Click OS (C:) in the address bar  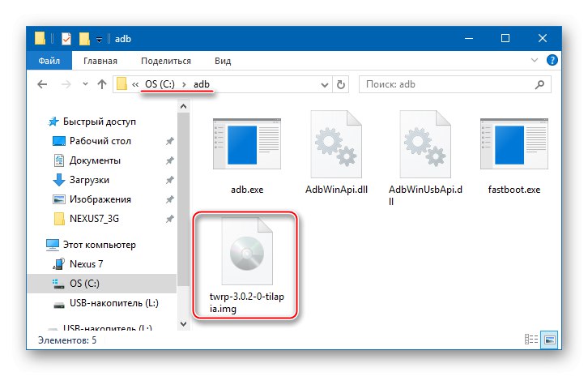160,84
